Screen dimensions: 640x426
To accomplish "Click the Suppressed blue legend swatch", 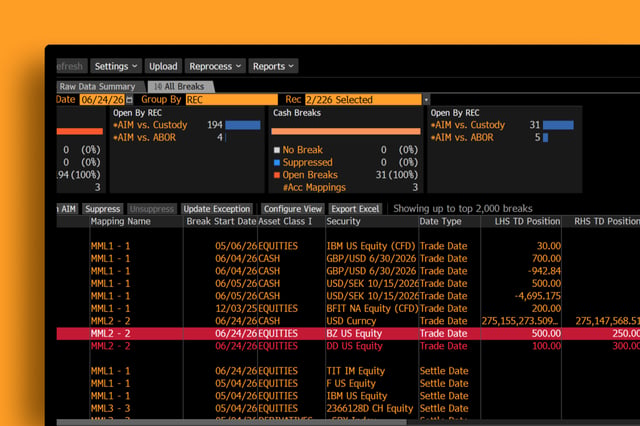I will [277, 162].
